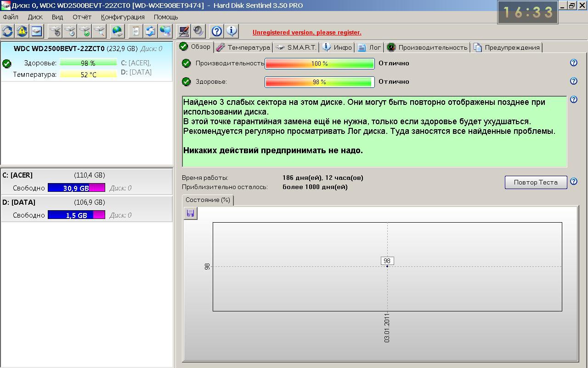Switch to the Температура tab
Screen dimensions: 588x368
coord(243,47)
